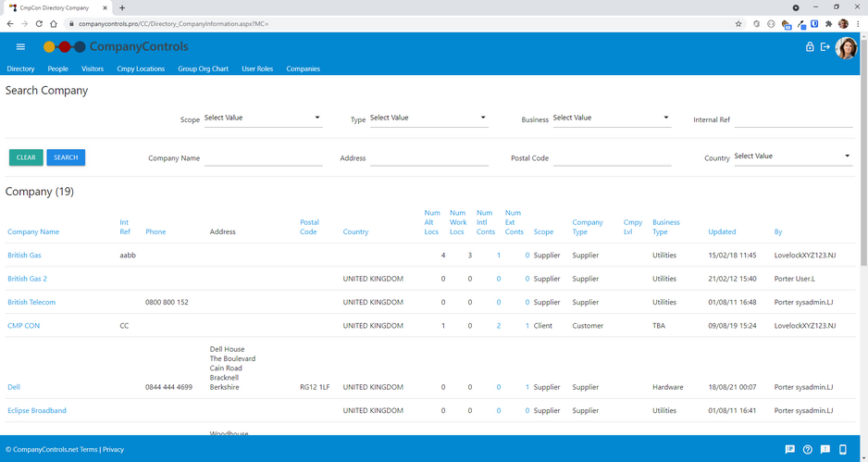Viewport: 868px width, 462px height.
Task: Open the British Gas company link
Action: click(x=24, y=256)
